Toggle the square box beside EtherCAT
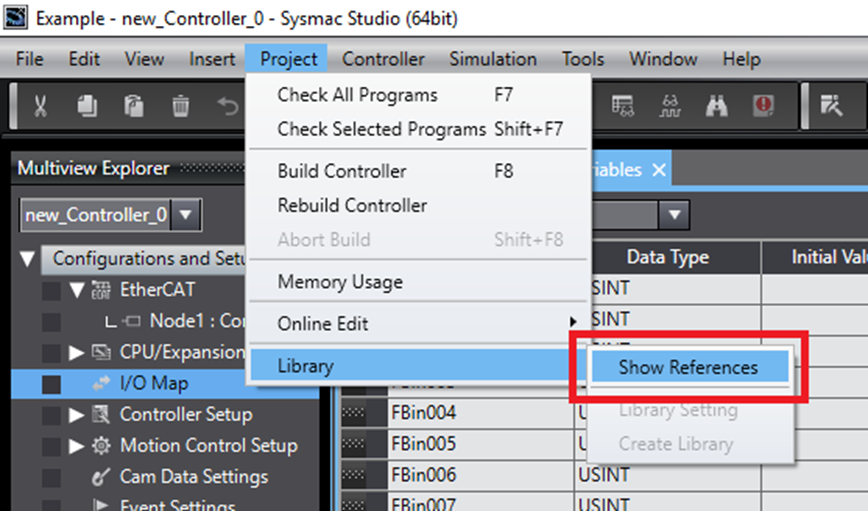 [51, 291]
